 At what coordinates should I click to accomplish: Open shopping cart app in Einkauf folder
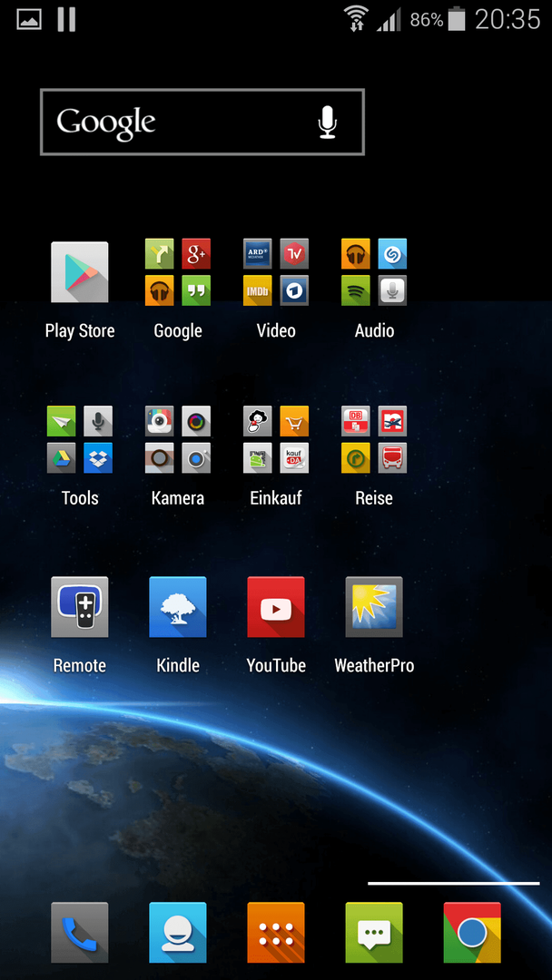[294, 421]
